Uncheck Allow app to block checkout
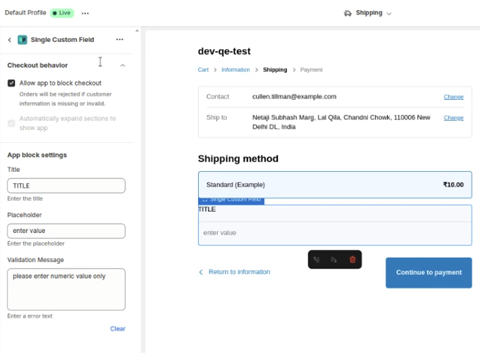 point(11,83)
